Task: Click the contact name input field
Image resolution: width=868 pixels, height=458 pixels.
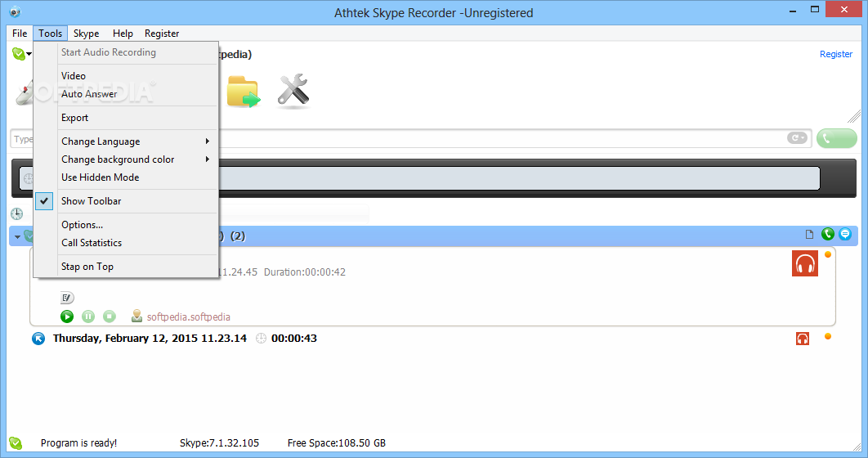Action: coord(411,138)
